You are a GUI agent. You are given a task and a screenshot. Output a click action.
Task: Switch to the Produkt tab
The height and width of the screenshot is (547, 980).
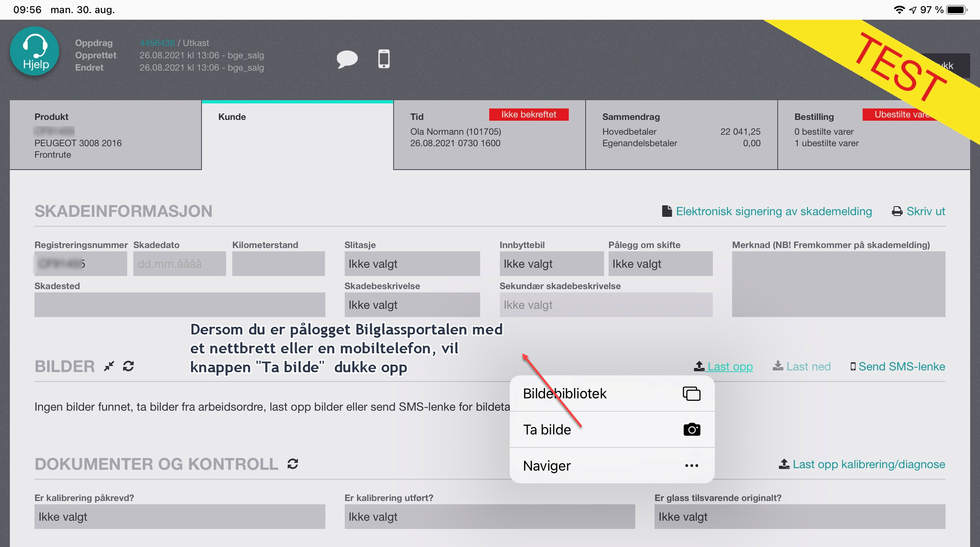click(105, 135)
